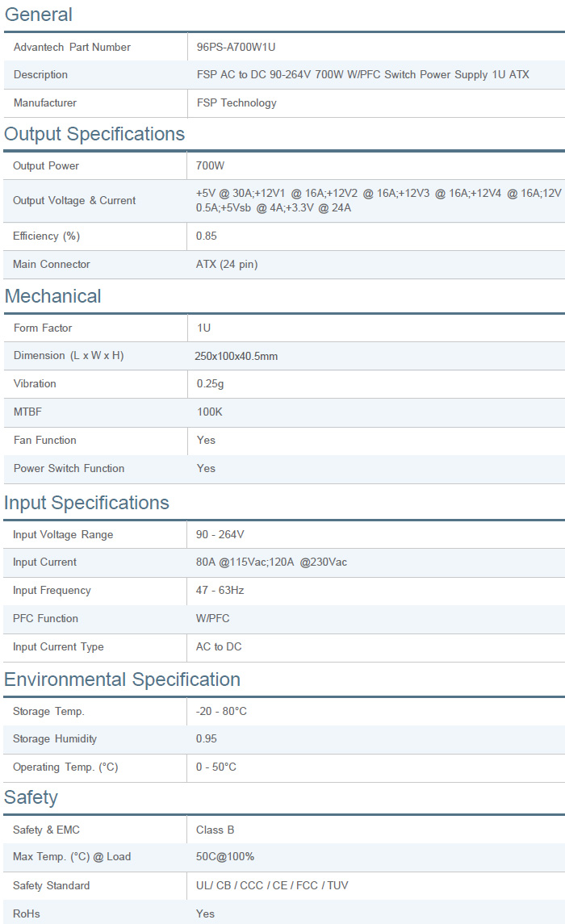Click the General section heading
Viewport: 565px width, 924px height.
click(x=38, y=15)
